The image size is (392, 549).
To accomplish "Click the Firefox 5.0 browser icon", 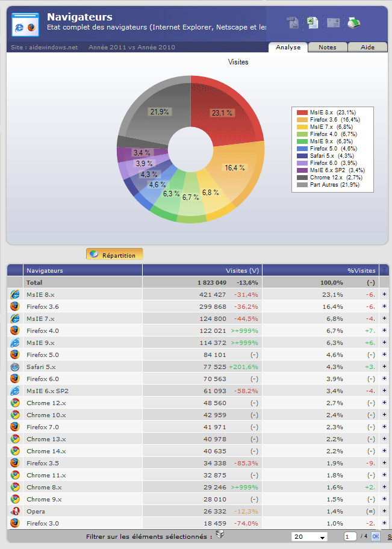I will point(14,355).
